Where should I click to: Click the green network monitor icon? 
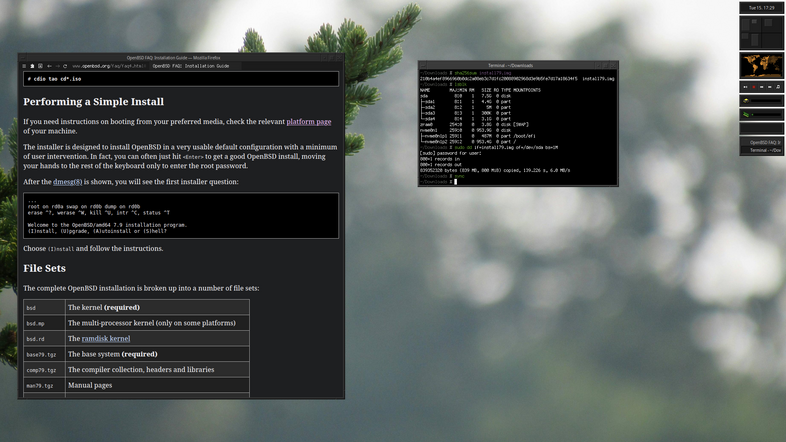(x=746, y=115)
